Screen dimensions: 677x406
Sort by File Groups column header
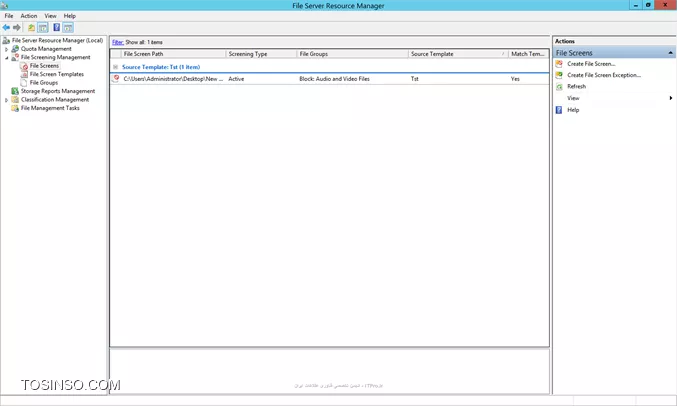[352, 54]
